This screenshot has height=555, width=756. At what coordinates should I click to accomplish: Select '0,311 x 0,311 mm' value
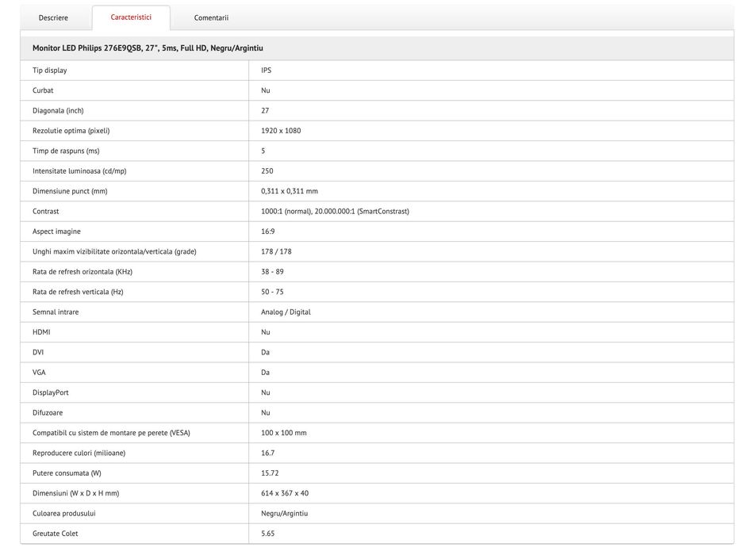[290, 191]
